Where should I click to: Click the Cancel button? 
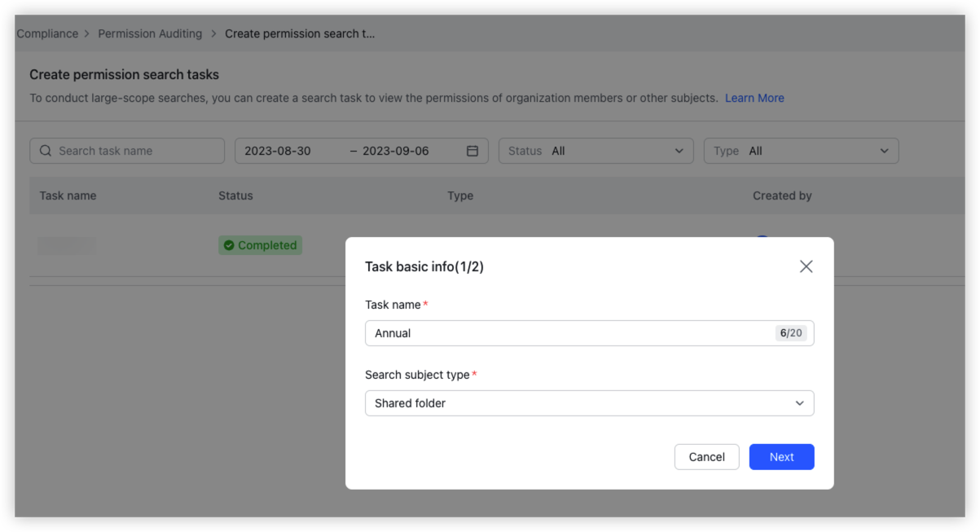coord(705,456)
